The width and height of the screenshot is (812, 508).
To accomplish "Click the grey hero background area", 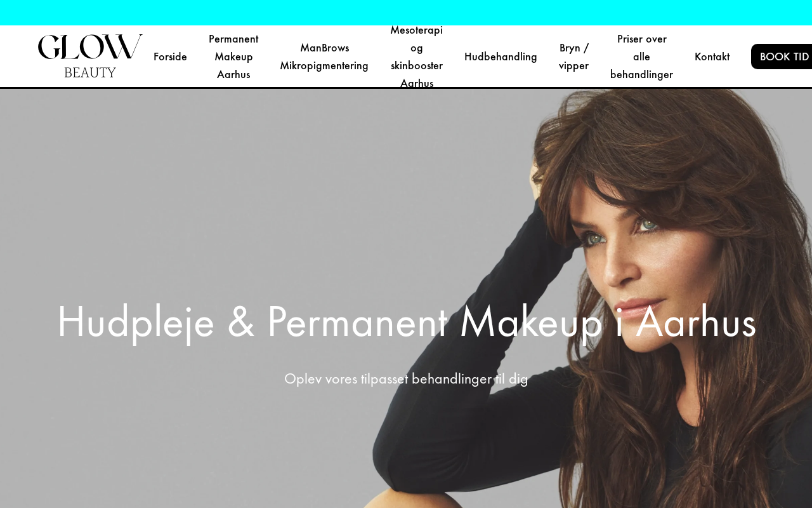I will [190, 190].
